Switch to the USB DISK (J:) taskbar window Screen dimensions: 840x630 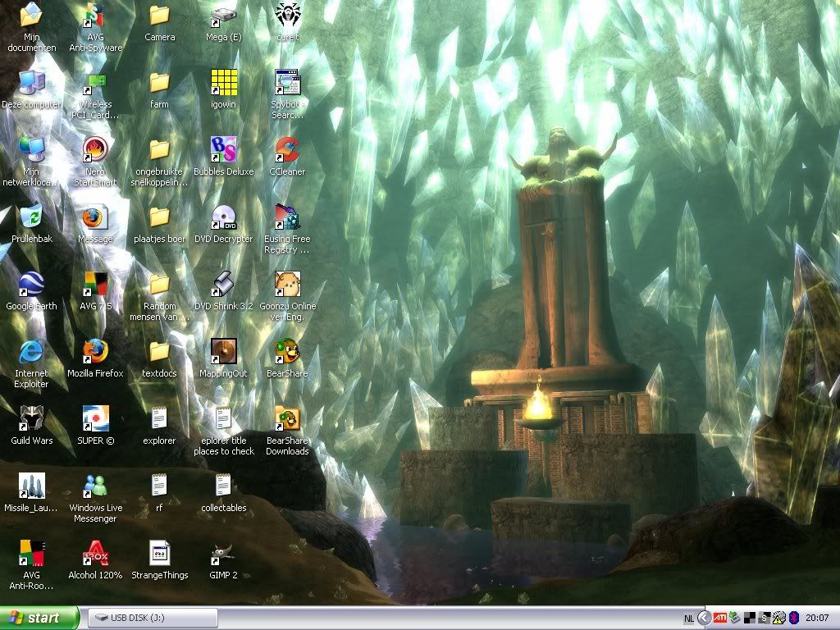pyautogui.click(x=153, y=618)
